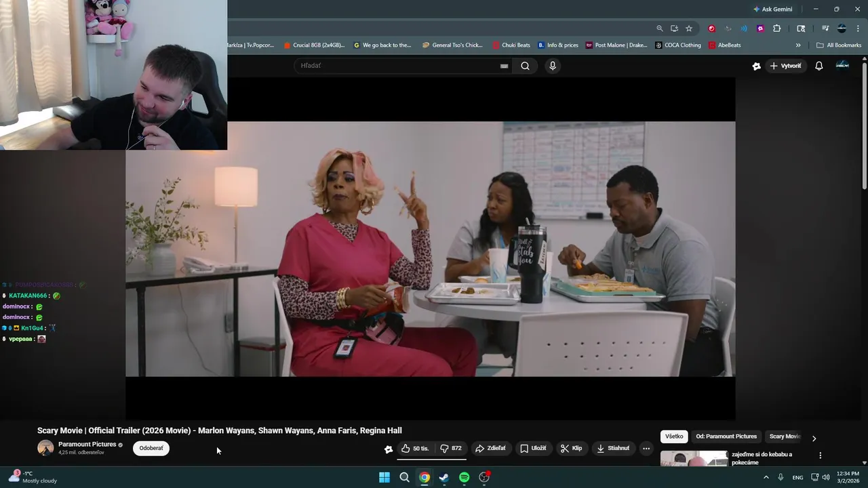Image resolution: width=868 pixels, height=488 pixels.
Task: Click the video player to pause trailer
Action: (x=430, y=249)
